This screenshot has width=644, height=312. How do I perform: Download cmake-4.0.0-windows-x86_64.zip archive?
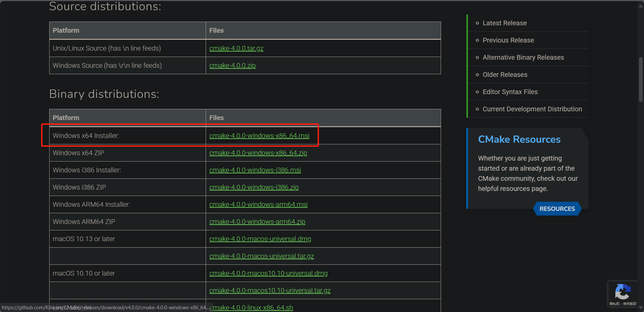(258, 153)
